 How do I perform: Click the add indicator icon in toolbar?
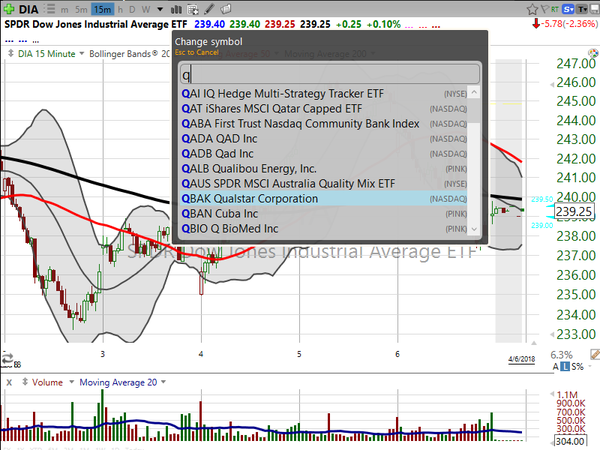[x=193, y=9]
